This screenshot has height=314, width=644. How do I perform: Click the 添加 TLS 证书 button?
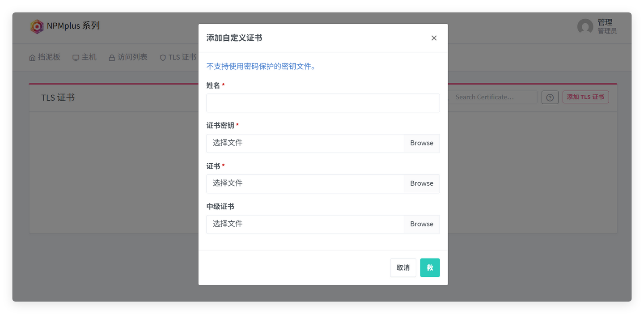[x=585, y=97]
